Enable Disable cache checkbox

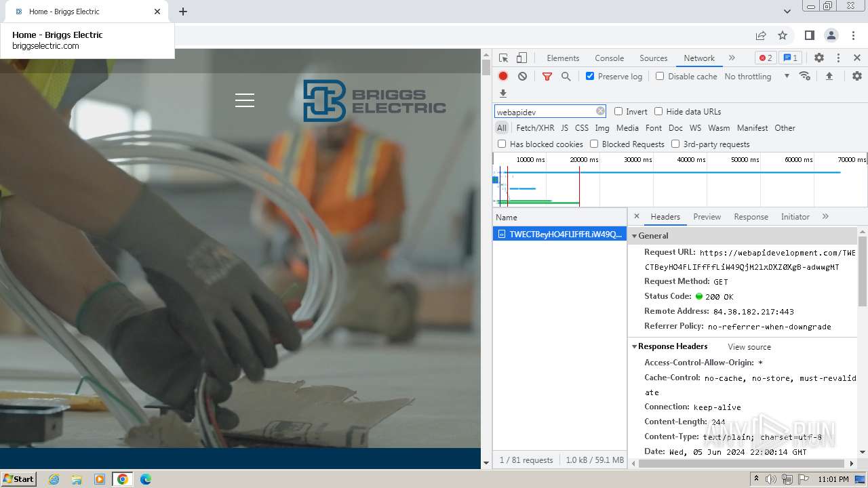point(660,77)
